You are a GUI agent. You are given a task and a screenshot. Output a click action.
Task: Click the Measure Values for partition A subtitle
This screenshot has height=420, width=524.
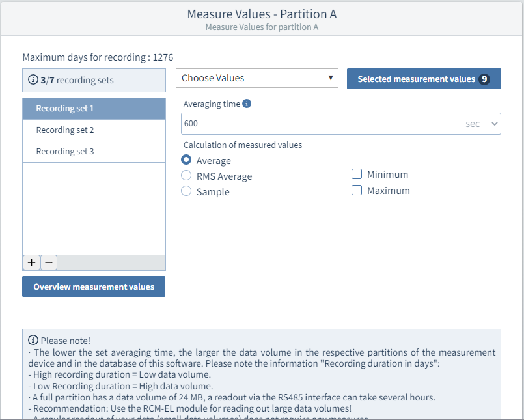click(262, 27)
